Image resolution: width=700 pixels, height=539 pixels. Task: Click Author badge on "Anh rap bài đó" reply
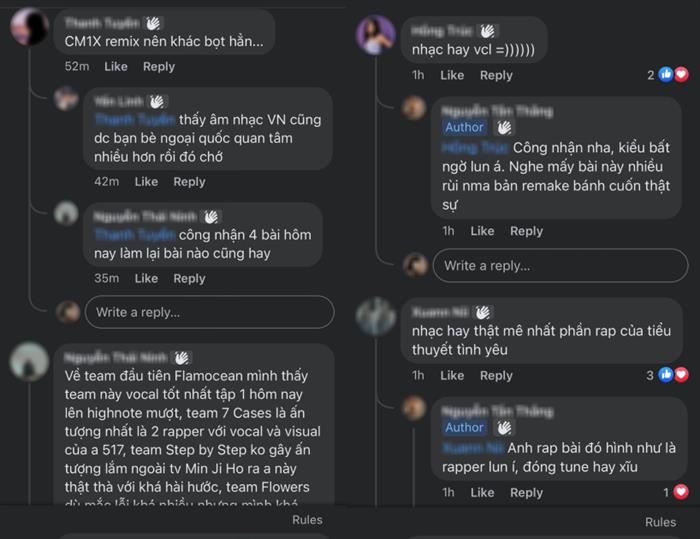click(465, 428)
